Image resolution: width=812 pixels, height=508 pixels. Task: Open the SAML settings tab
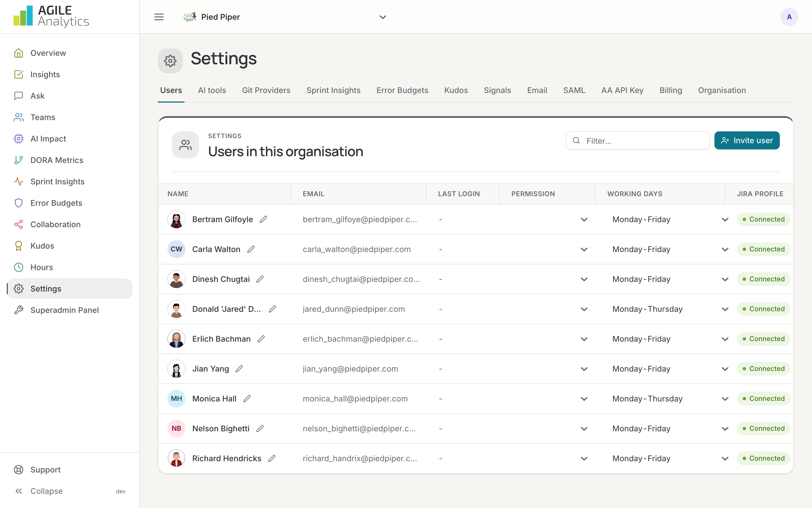coord(574,90)
